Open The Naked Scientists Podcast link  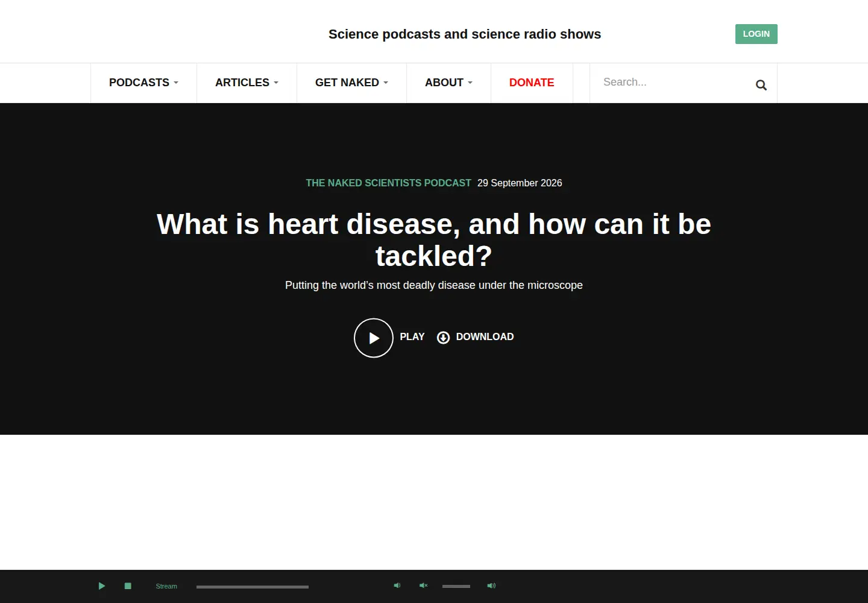[x=388, y=183]
